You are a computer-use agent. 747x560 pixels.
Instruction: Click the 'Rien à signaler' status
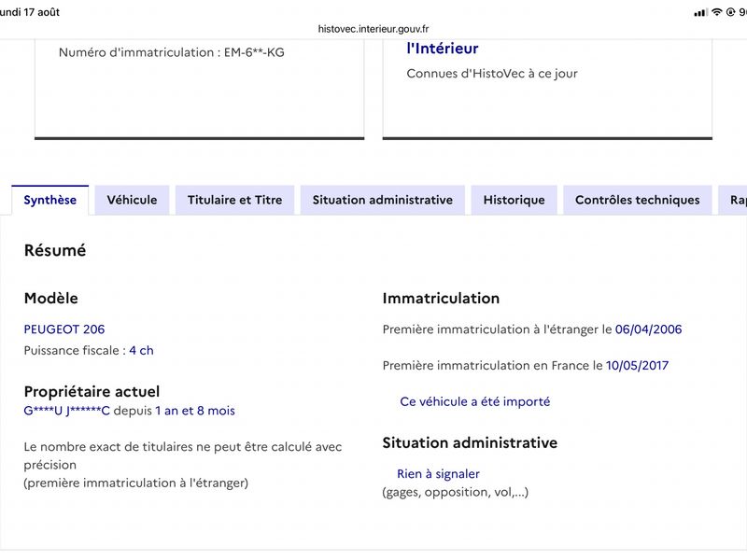(x=438, y=474)
